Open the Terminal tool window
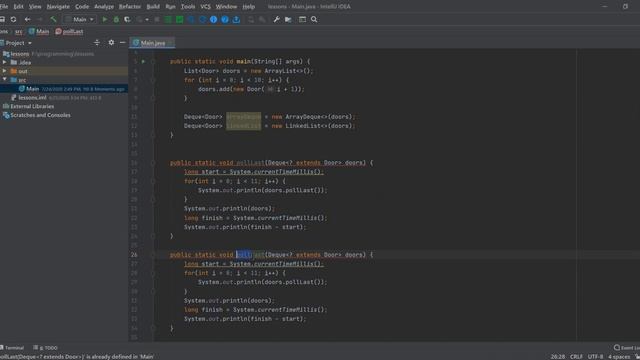 click(x=12, y=348)
